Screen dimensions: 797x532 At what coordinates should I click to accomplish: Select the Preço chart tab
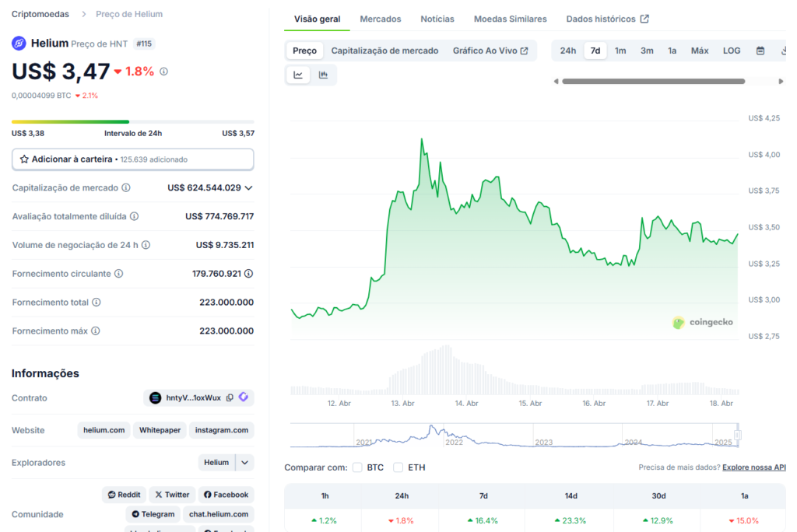304,51
